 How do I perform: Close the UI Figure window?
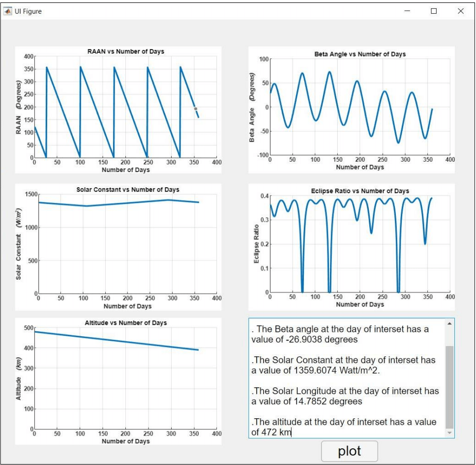460,11
